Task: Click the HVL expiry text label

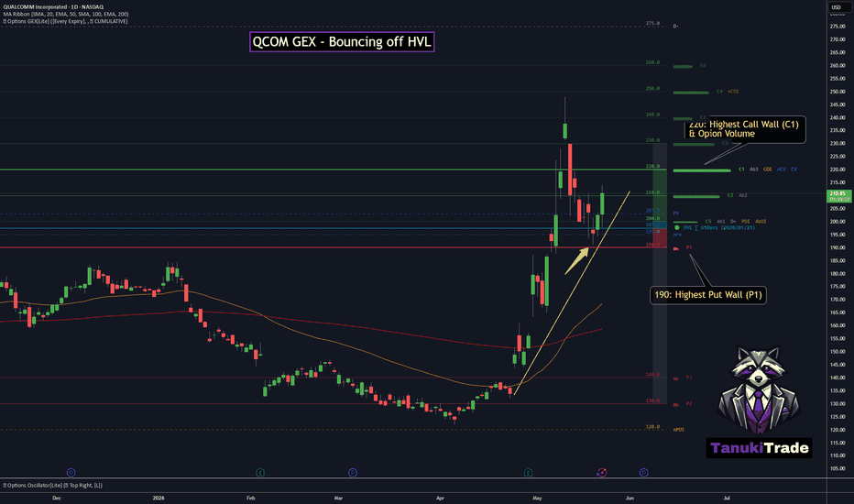Action: (719, 228)
